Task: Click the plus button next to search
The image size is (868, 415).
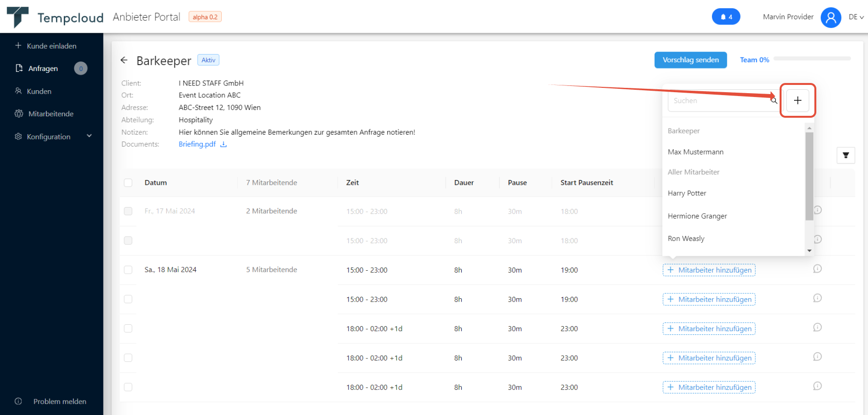Action: tap(797, 100)
